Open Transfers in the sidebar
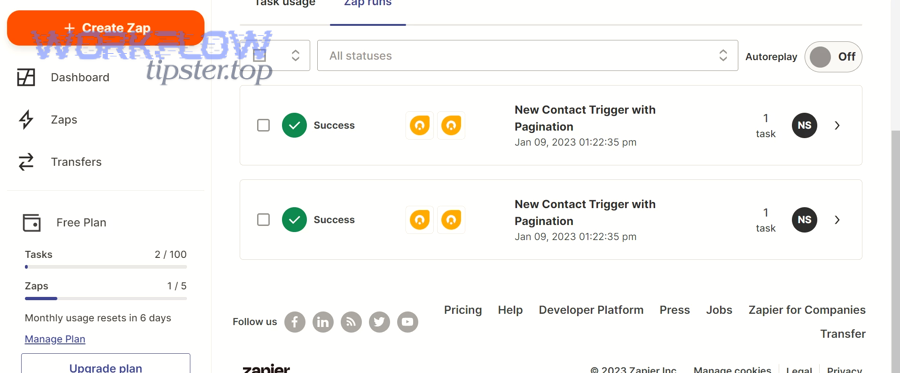 (x=76, y=162)
